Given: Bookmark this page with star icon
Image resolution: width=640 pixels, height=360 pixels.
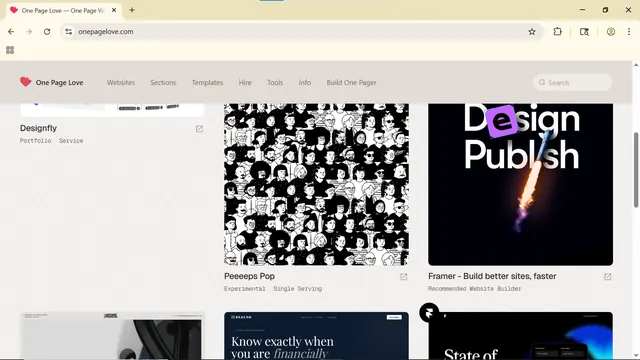Looking at the screenshot, I should pyautogui.click(x=532, y=31).
